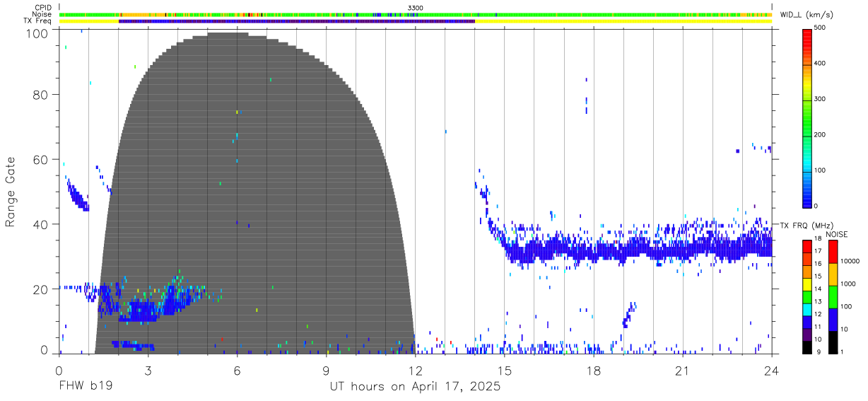Viewport: 868px width, 401px height.
Task: Click the 10000 label on the NOISE scale
Action: 851,261
